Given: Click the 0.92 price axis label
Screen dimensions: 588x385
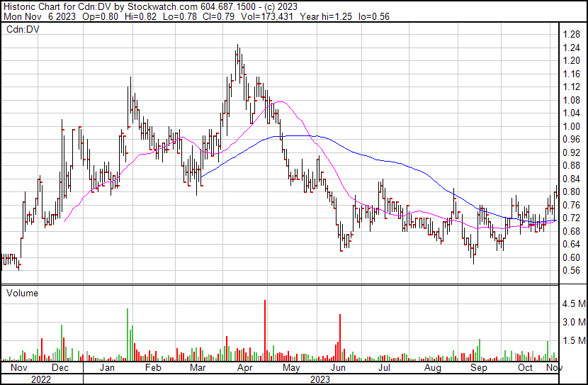Looking at the screenshot, I should (571, 152).
